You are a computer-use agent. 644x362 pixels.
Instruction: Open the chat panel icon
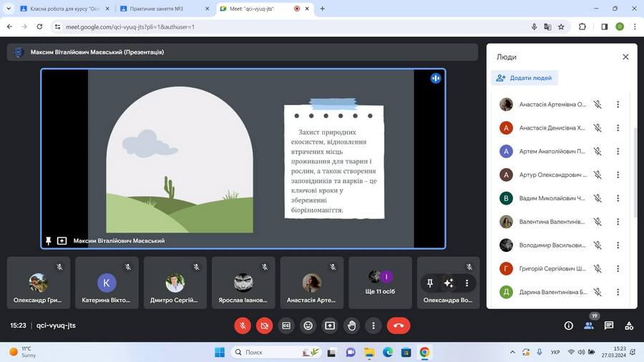coord(609,326)
